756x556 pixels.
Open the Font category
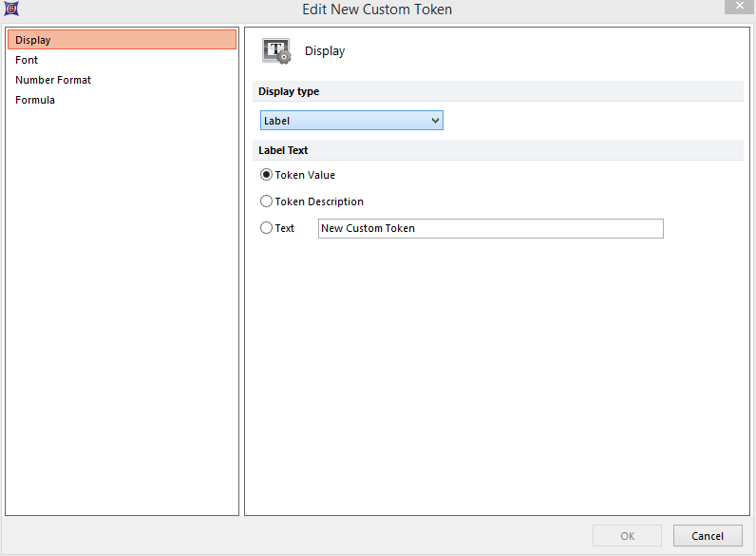click(x=27, y=60)
